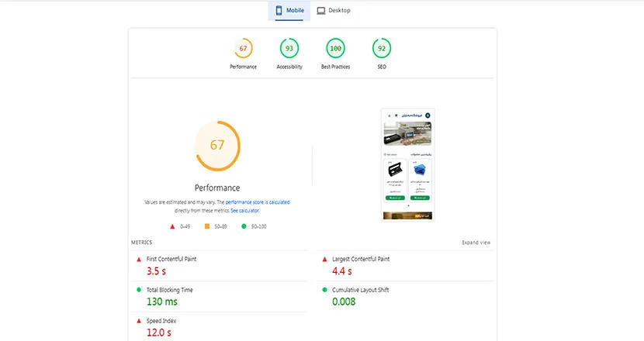Screen dimensions: 644x341
Task: Click the orange square 50–89 legend marker
Action: (x=207, y=226)
